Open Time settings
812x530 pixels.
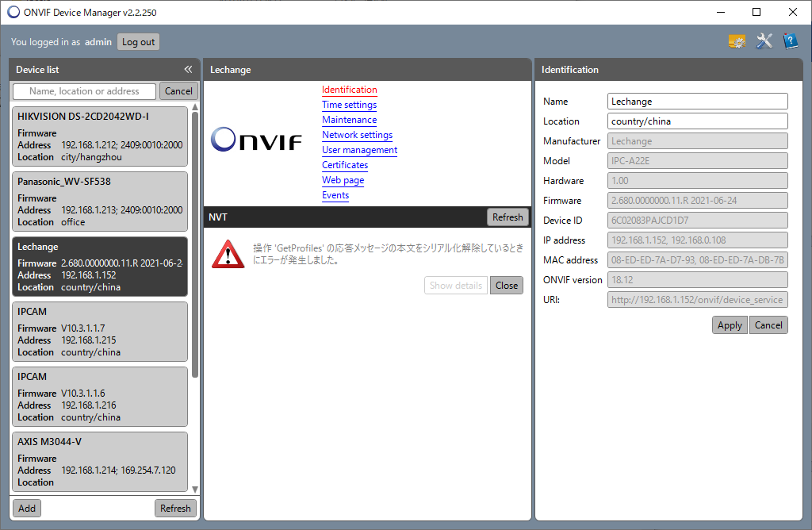click(350, 105)
